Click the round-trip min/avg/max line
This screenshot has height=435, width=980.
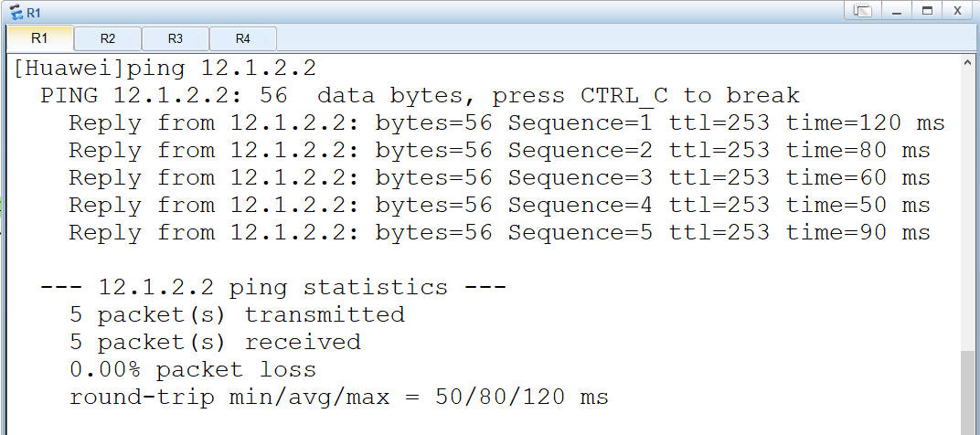pos(339,397)
